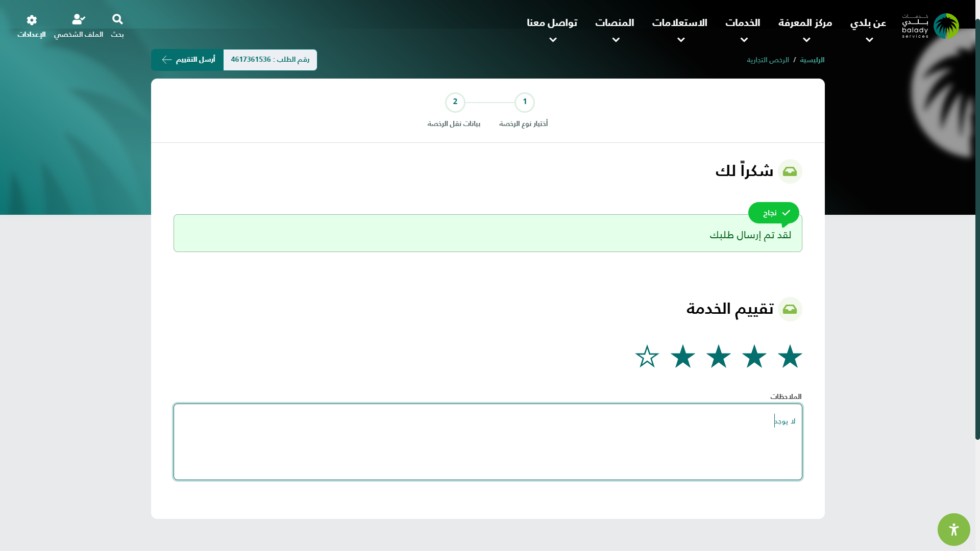Open the personal profile icon
Image resolution: width=980 pixels, height=551 pixels.
point(78,20)
